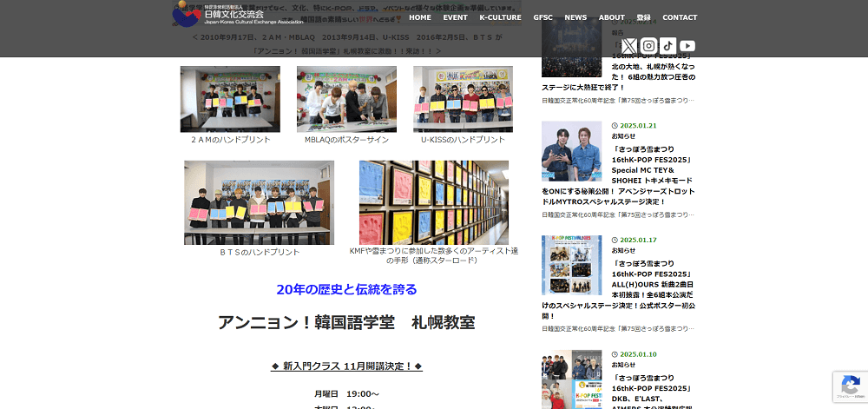This screenshot has height=409, width=868.
Task: Click the caption 'U-KISSのハンドプリント'
Action: point(463,140)
